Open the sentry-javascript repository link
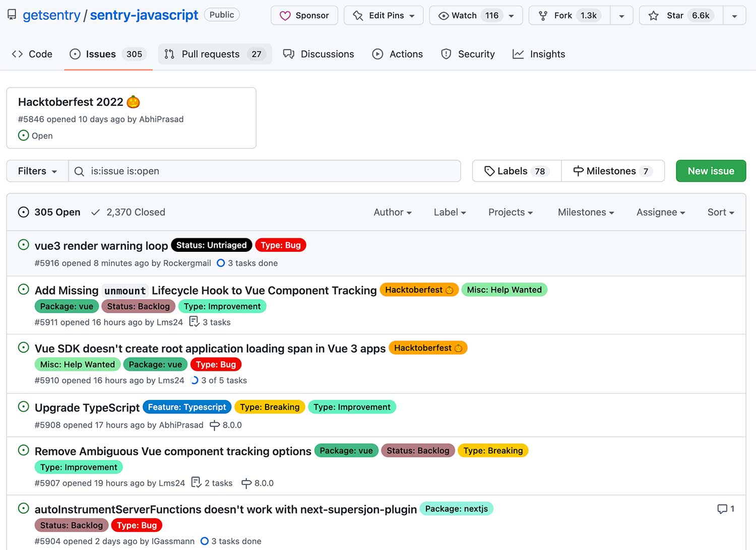Screen dimensions: 756x550 coord(144,15)
